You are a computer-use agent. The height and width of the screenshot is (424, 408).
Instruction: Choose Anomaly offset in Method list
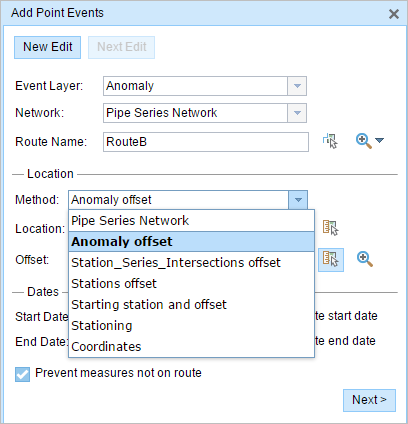191,242
